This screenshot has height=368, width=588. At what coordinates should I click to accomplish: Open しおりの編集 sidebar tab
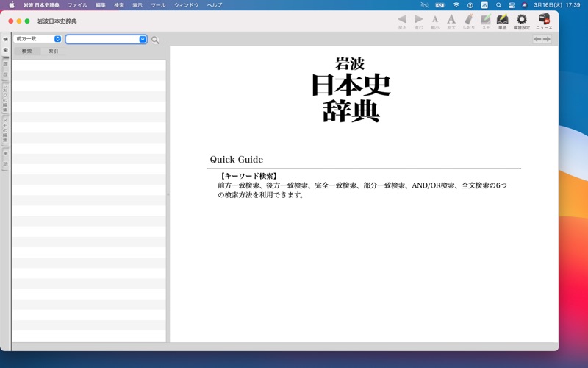(x=5, y=98)
